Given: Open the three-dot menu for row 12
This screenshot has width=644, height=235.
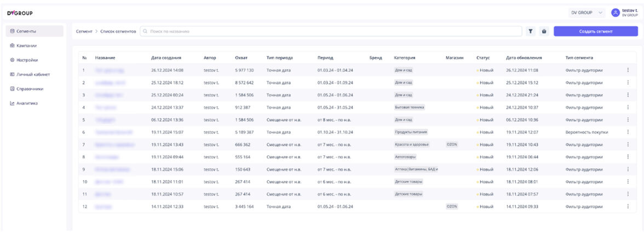Looking at the screenshot, I should coord(628,207).
